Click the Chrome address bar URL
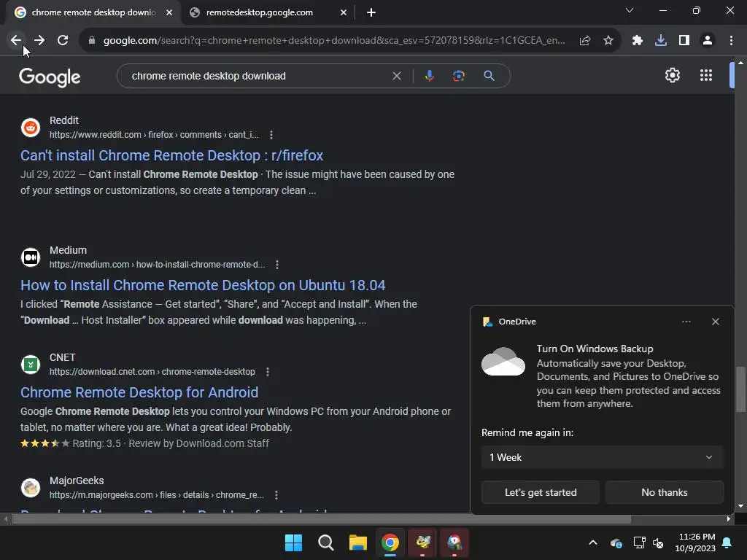The height and width of the screenshot is (560, 747). 334,41
